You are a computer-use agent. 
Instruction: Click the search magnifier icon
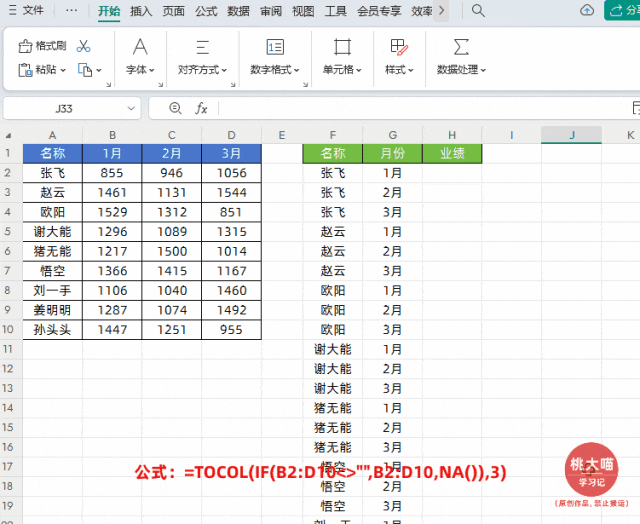(478, 11)
